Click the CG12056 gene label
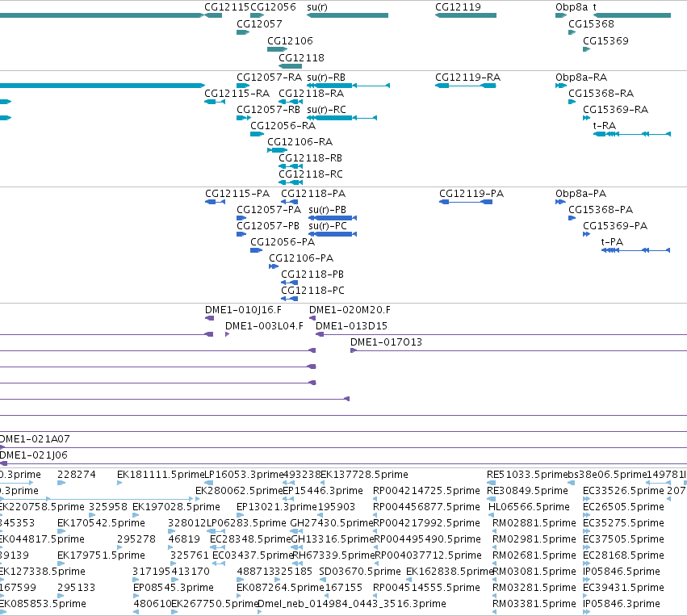 [x=274, y=7]
